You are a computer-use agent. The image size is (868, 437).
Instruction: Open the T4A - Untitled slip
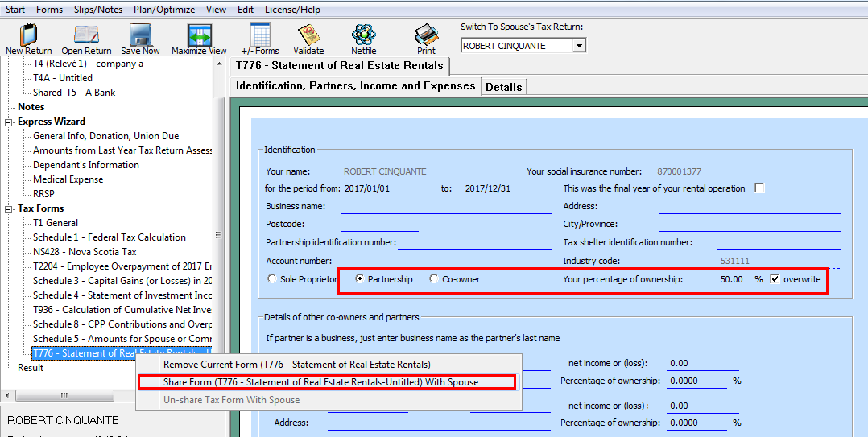click(x=63, y=78)
